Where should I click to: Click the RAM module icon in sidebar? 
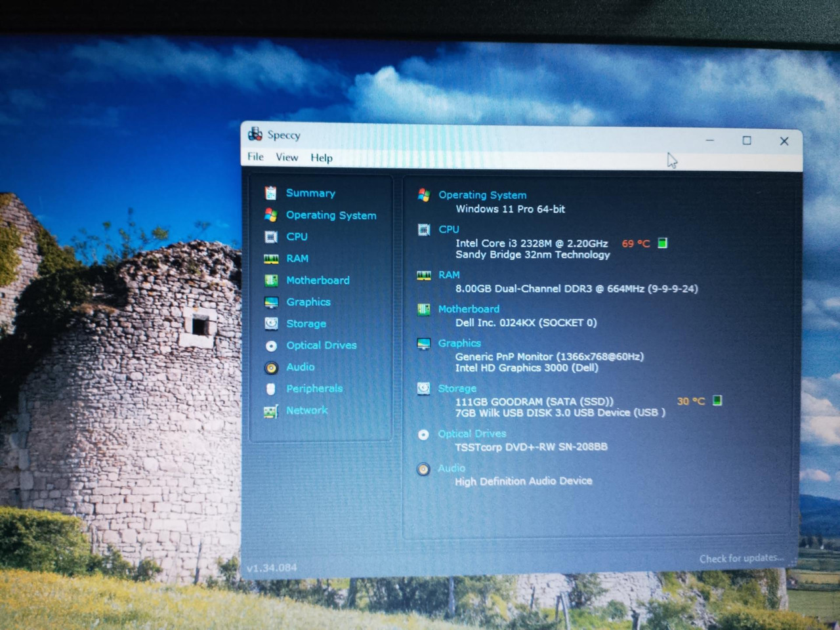pyautogui.click(x=271, y=259)
